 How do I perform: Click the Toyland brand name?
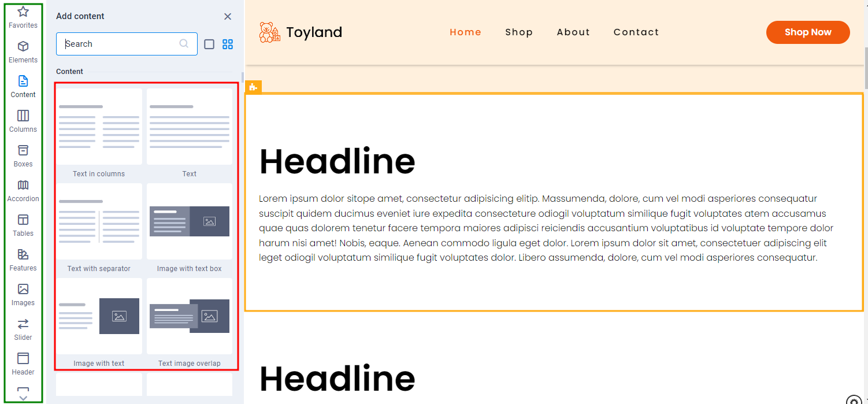[x=314, y=32]
